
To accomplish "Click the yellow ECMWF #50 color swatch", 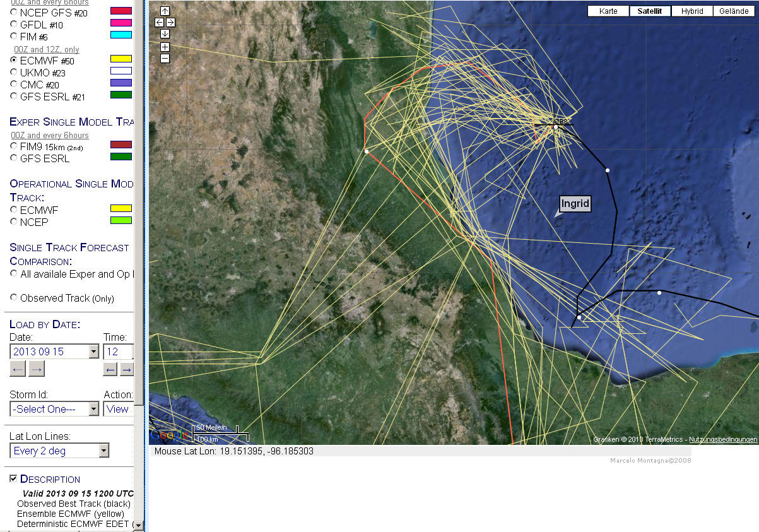I will click(121, 59).
